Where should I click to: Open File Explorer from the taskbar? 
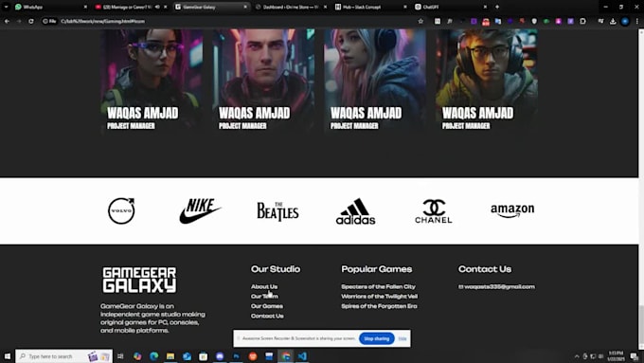(x=170, y=356)
